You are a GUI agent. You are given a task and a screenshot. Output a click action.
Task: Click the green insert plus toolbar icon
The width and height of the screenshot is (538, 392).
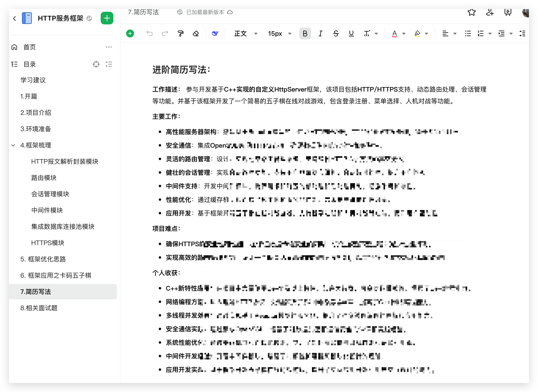click(130, 33)
